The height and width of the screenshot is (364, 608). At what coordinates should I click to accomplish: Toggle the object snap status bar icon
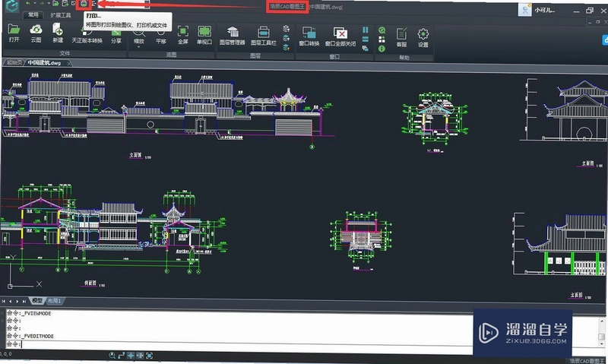click(131, 355)
